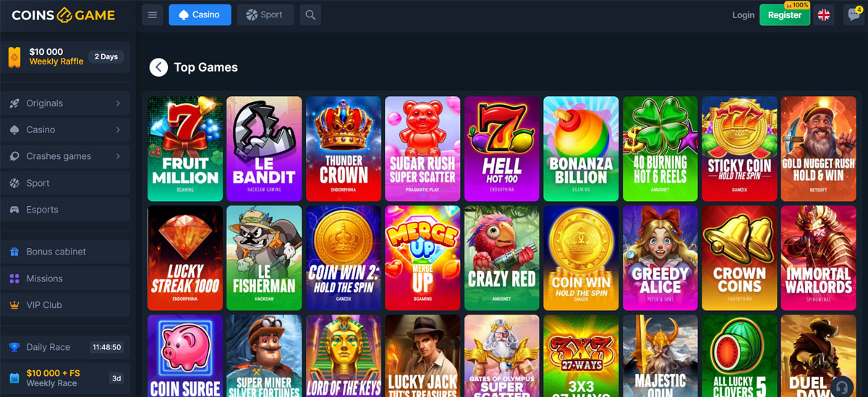Open the support headset icon
868x397 pixels.
(x=842, y=385)
